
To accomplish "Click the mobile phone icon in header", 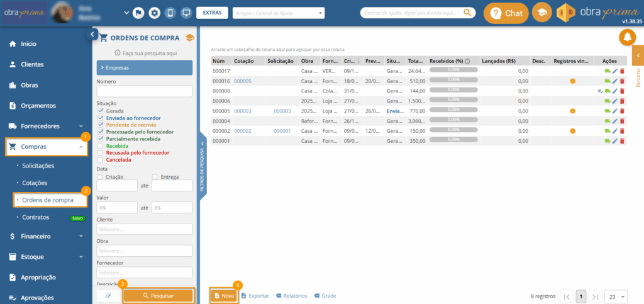I will [x=170, y=13].
